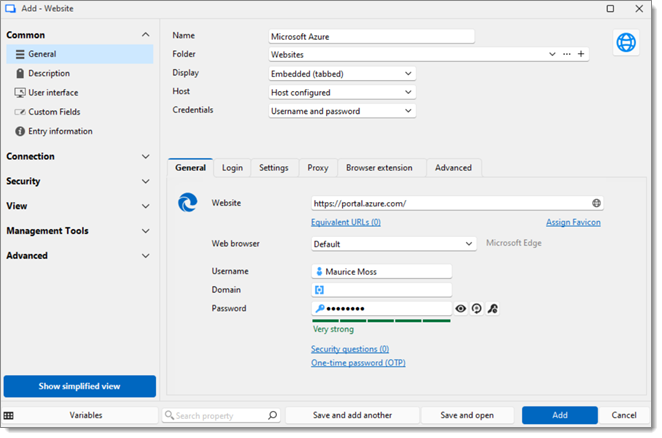Image resolution: width=662 pixels, height=438 pixels.
Task: Click the grid icon left of Variables
Action: tap(8, 416)
